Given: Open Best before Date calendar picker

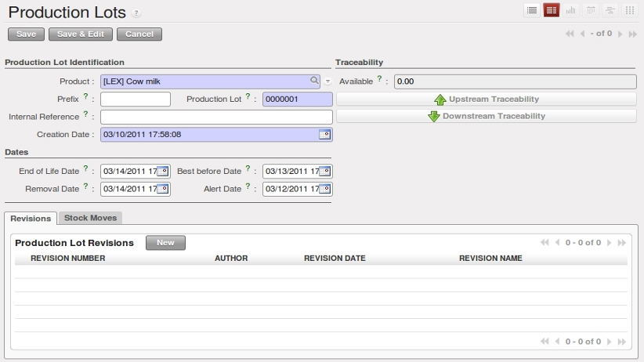Looking at the screenshot, I should (324, 171).
